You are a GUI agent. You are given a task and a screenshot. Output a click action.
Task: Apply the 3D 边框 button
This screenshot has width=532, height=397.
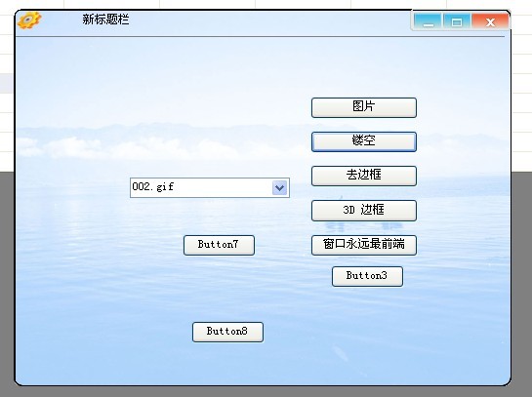click(364, 210)
